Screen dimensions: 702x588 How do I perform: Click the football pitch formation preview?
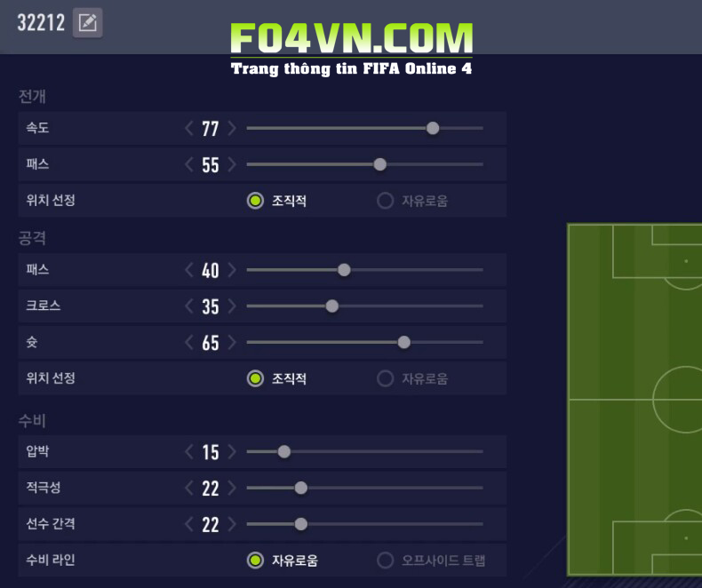[x=634, y=400]
